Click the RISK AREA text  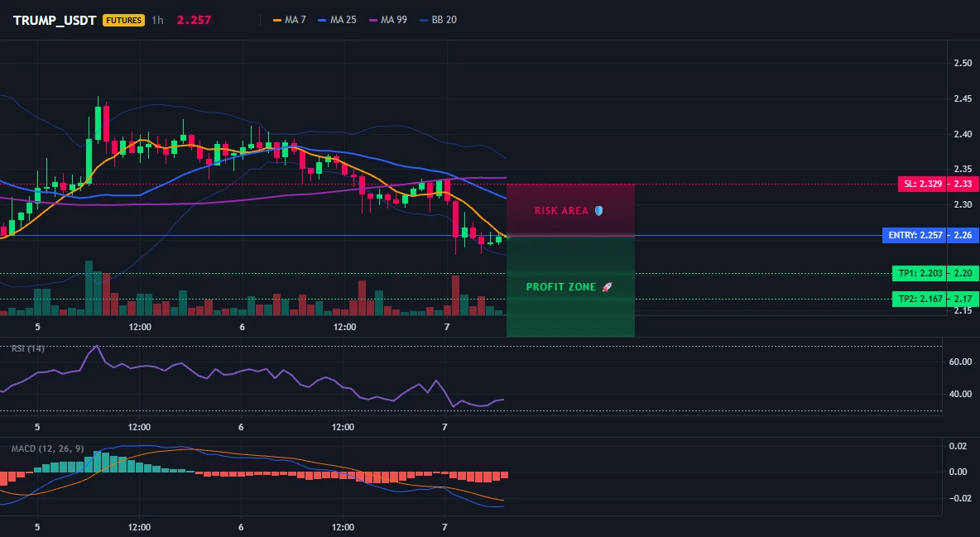coord(561,211)
